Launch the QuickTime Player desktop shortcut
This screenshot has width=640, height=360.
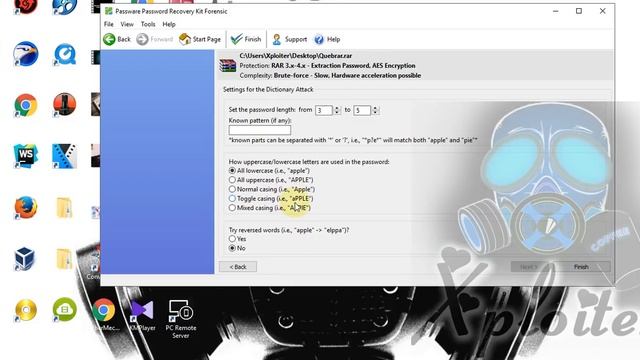(64, 54)
